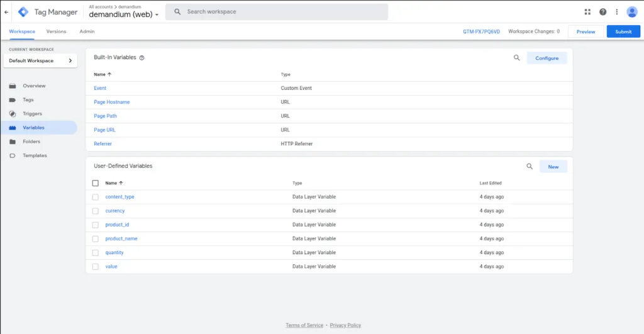Expand the Default Workspace selector
The width and height of the screenshot is (644, 334).
(40, 60)
